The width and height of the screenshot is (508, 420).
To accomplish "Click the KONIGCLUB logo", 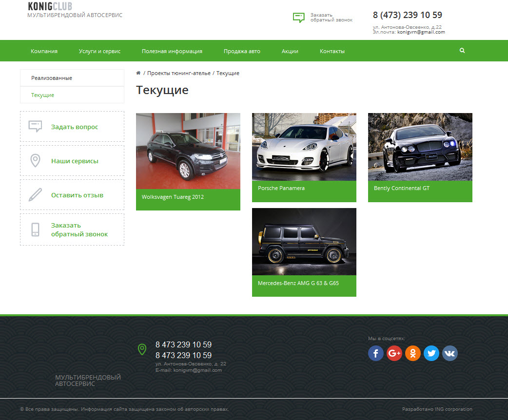I will [50, 6].
